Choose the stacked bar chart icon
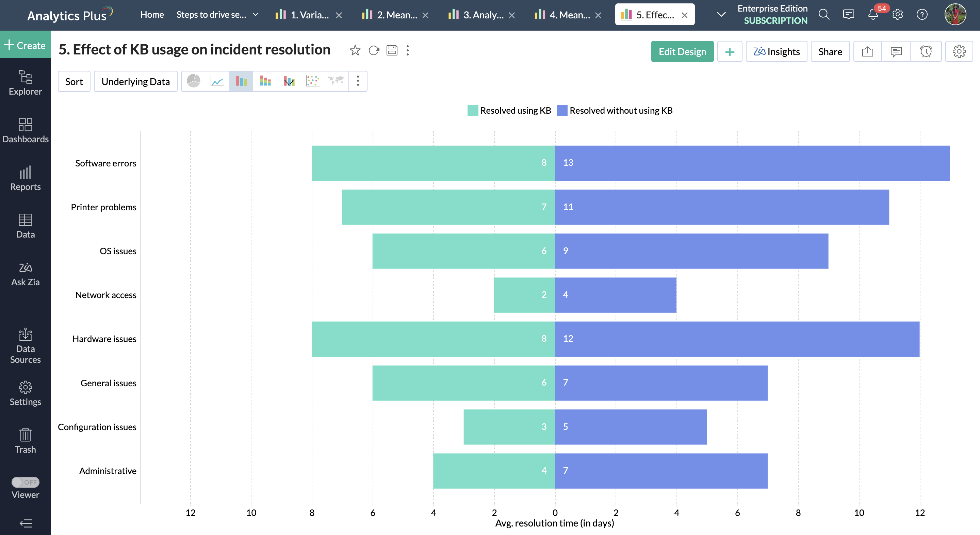Viewport: 980px width, 535px height. tap(265, 81)
